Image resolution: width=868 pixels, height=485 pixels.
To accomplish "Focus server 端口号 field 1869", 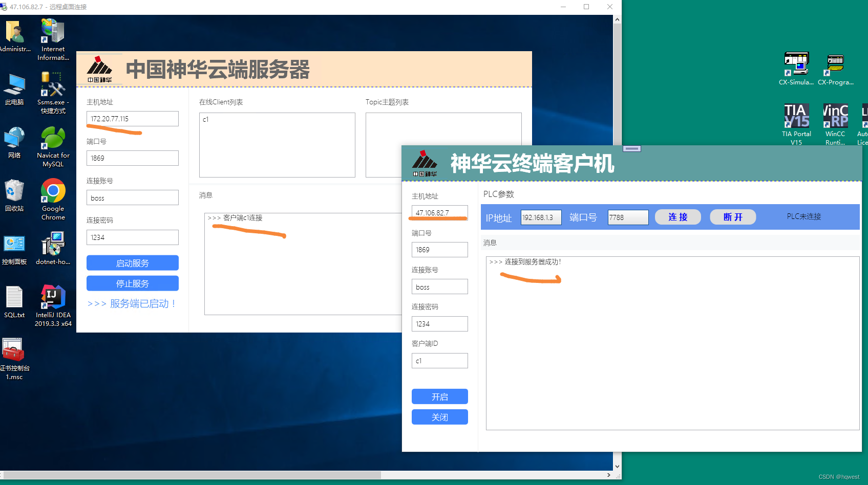I will (133, 158).
